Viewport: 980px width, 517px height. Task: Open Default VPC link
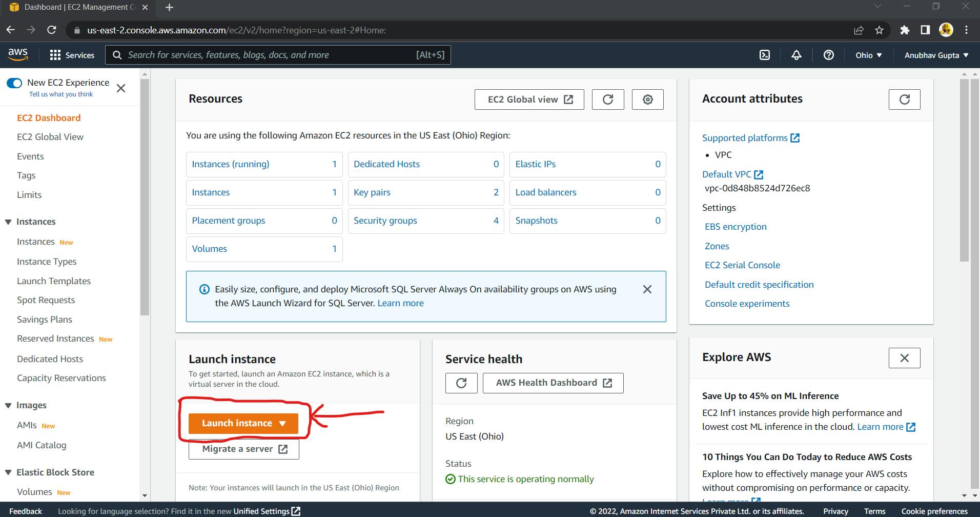(732, 174)
